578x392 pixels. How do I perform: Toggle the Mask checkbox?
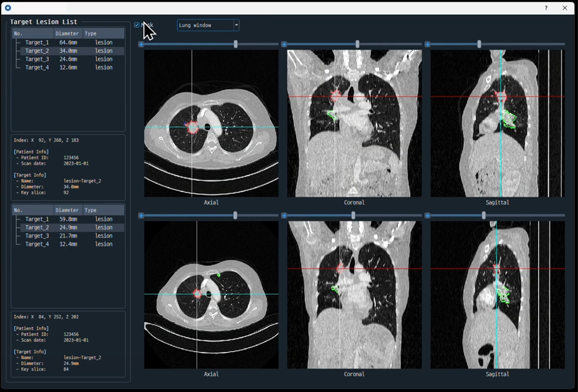pyautogui.click(x=137, y=25)
